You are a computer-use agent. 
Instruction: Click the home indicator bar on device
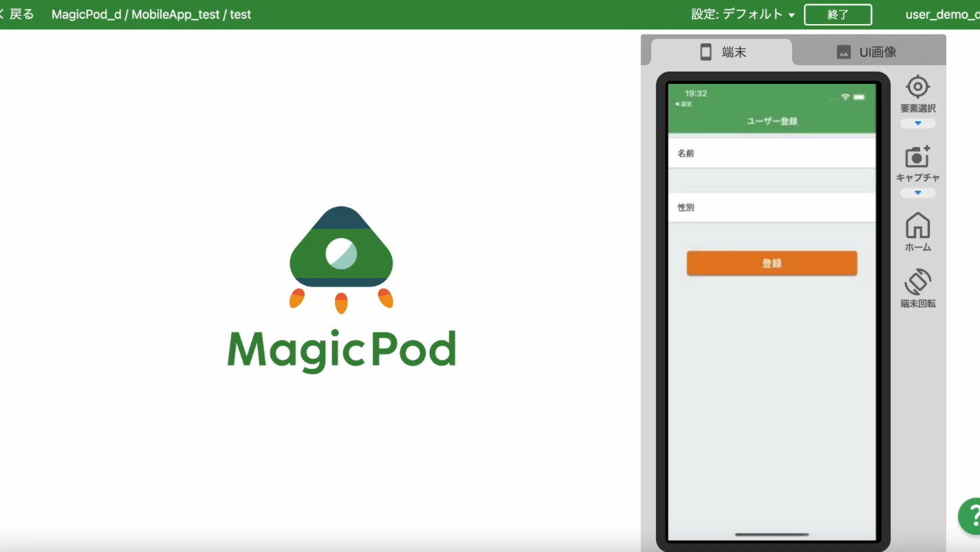click(772, 534)
